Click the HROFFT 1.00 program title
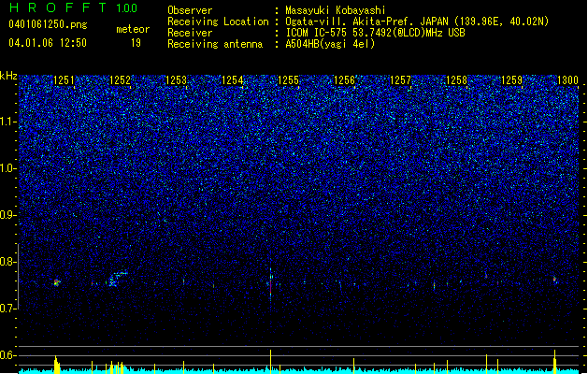This screenshot has height=374, width=588. (x=73, y=7)
